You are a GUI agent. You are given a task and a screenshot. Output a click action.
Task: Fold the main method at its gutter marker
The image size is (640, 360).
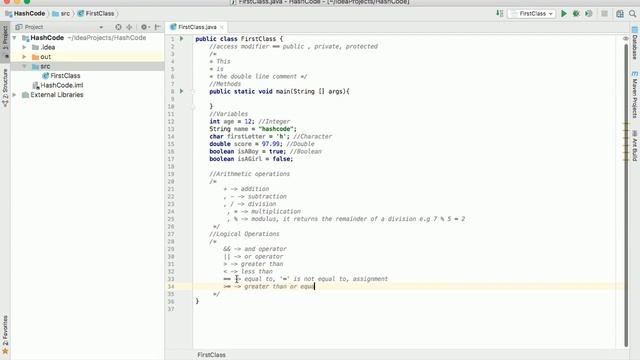click(193, 91)
